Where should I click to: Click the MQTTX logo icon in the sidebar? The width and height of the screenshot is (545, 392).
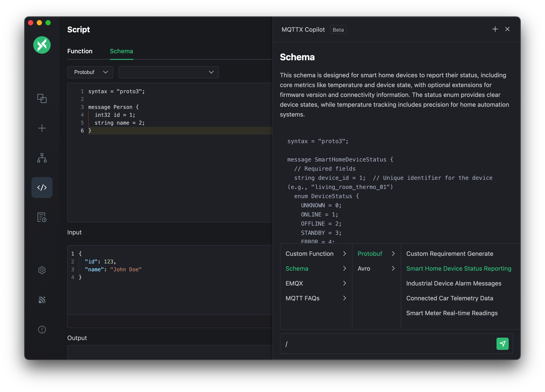click(42, 45)
